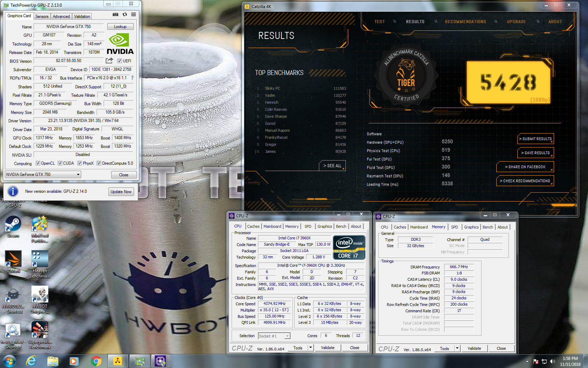Toggle the UEFI checkbox
Screen dimensions: 588x368
pos(119,61)
